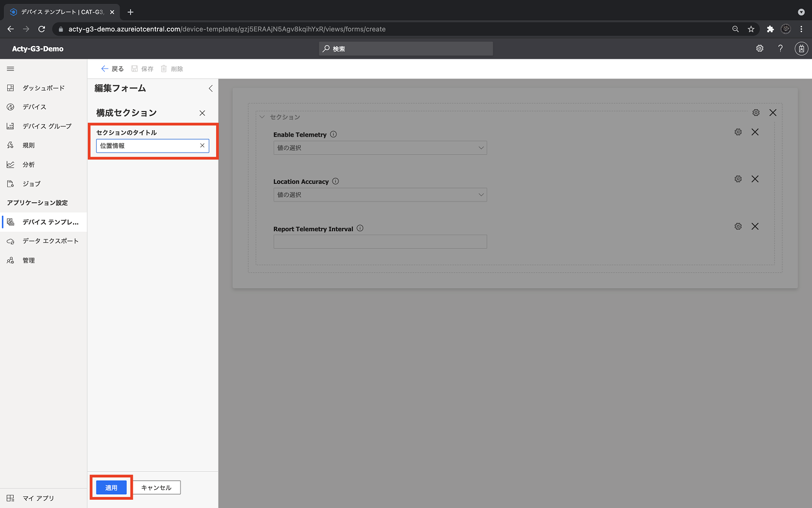Show info for Enable Telemetry
This screenshot has width=812, height=508.
(x=334, y=135)
